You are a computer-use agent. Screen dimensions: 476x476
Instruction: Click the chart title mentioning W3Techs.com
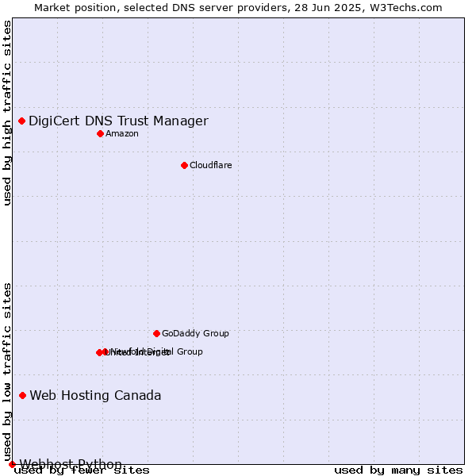pyautogui.click(x=238, y=8)
